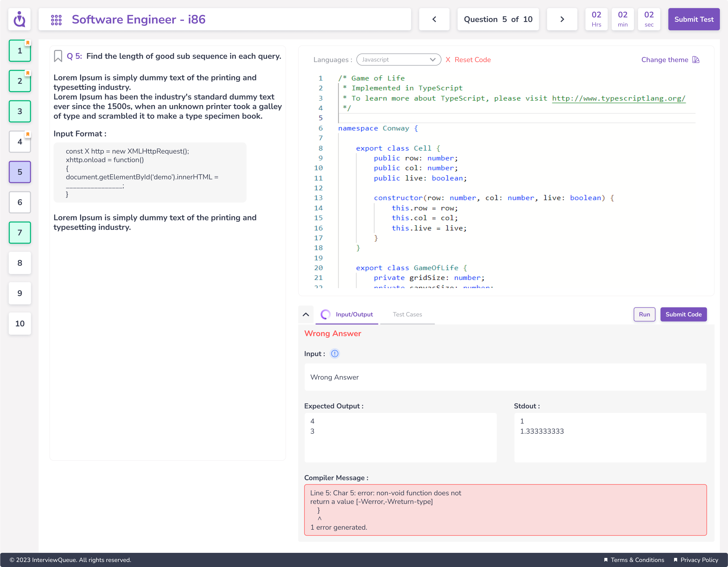728x567 pixels.
Task: Click the Reset Code link
Action: click(x=472, y=60)
